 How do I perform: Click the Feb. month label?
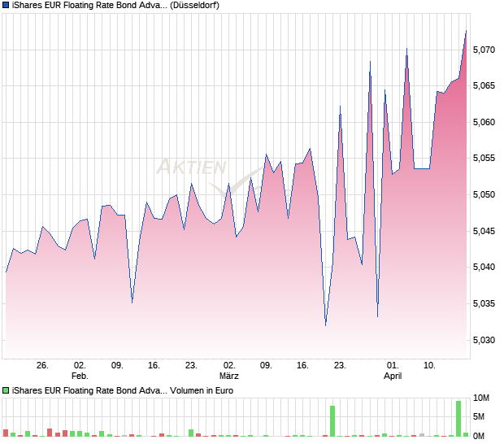tap(80, 376)
